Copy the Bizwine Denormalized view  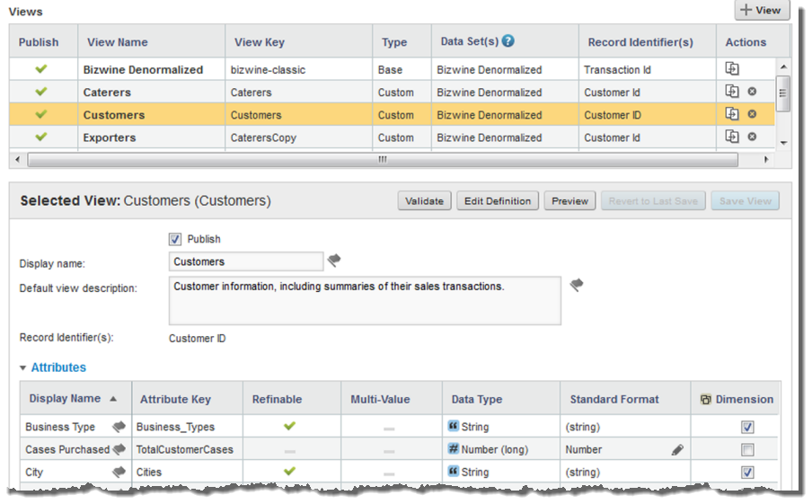click(x=732, y=69)
